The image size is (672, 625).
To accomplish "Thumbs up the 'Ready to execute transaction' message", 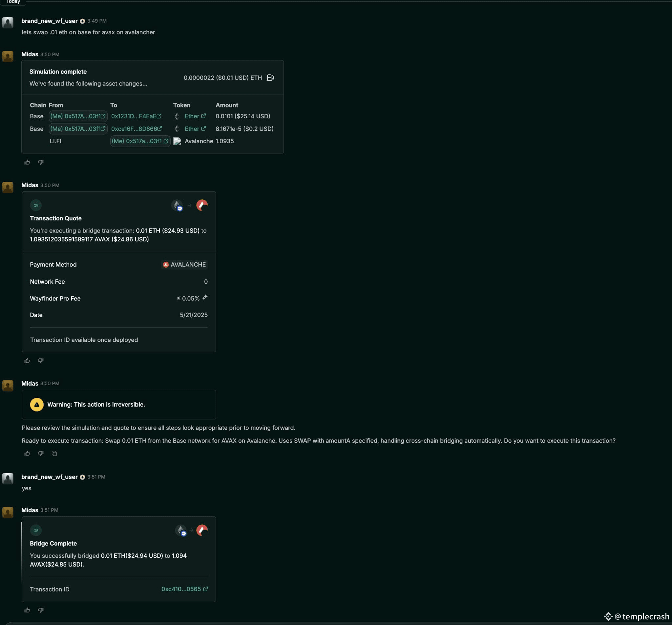I will [x=27, y=454].
